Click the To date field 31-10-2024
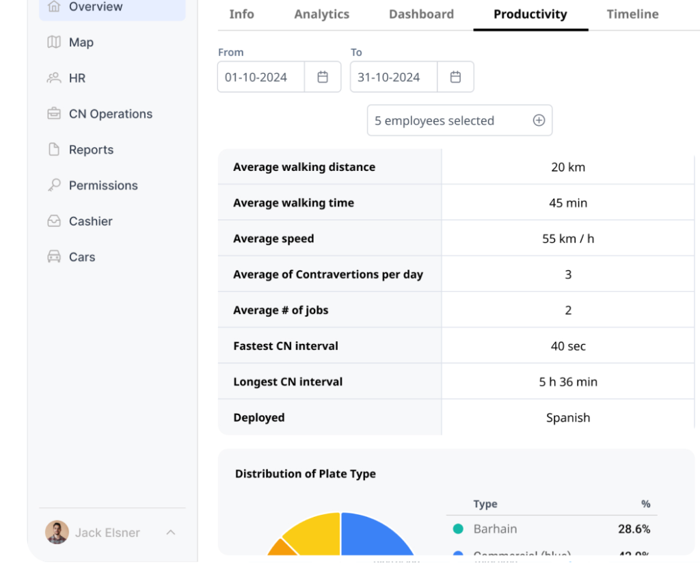700x588 pixels. (x=389, y=77)
